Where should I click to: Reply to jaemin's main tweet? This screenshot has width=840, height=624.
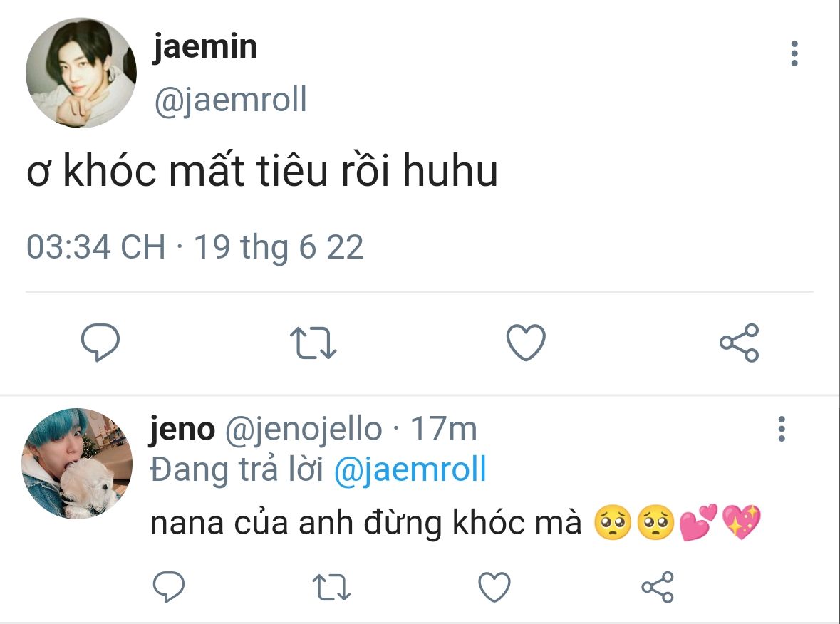100,343
